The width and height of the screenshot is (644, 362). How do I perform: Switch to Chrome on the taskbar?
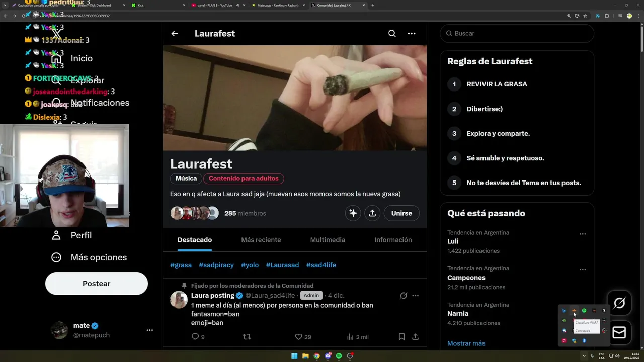coord(316,356)
